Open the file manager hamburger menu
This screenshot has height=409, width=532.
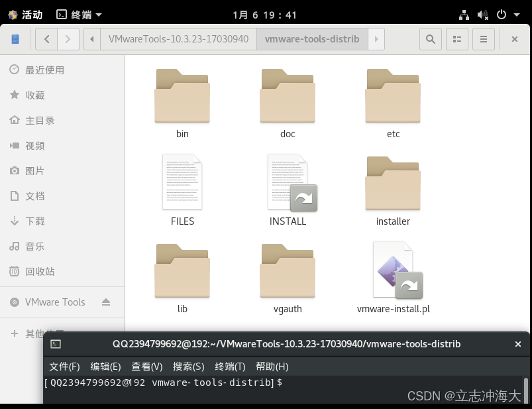[x=484, y=39]
